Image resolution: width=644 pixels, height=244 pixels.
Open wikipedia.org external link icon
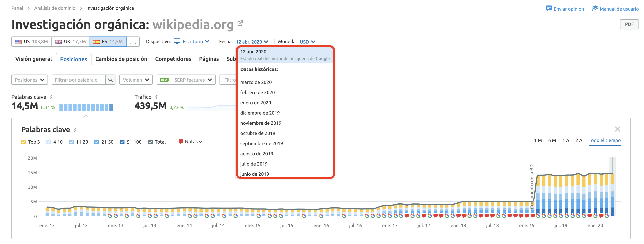240,23
